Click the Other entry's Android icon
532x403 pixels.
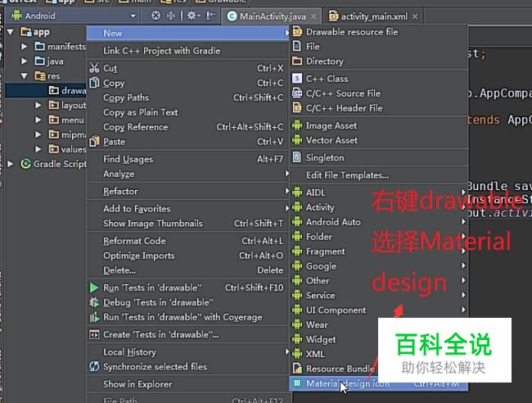[x=297, y=280]
